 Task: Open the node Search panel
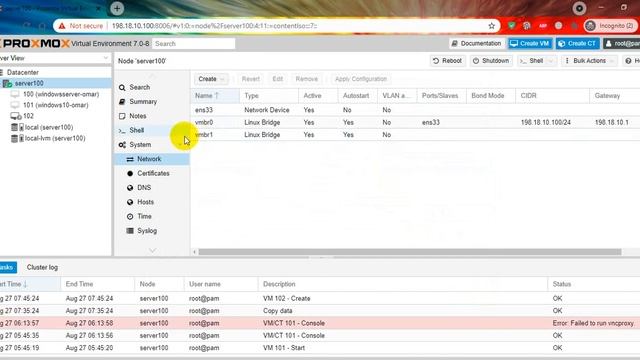139,87
